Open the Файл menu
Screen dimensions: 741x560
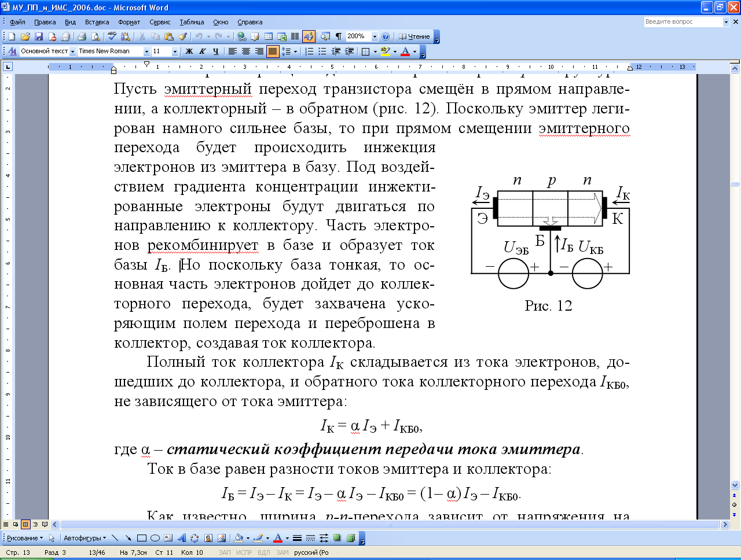tap(17, 22)
